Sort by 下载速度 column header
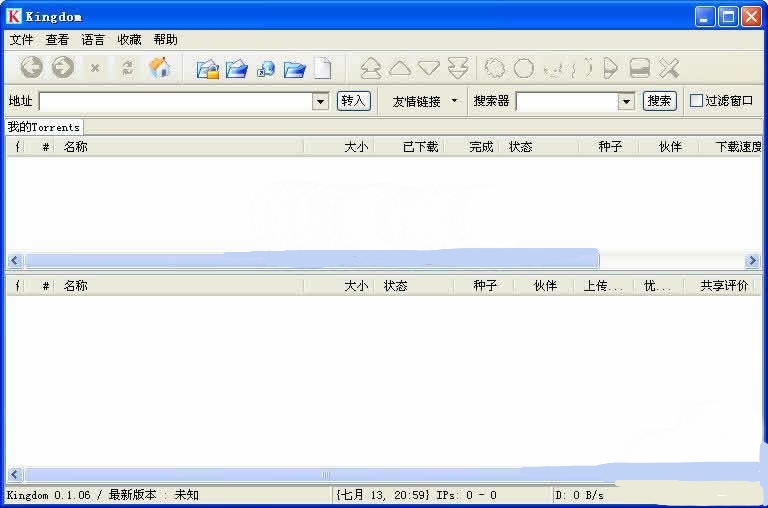This screenshot has height=508, width=768. pos(730,146)
